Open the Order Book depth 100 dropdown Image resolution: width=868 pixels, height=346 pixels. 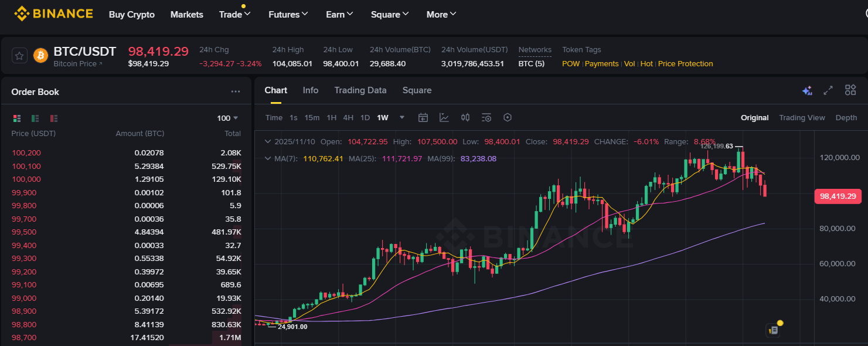click(x=227, y=118)
